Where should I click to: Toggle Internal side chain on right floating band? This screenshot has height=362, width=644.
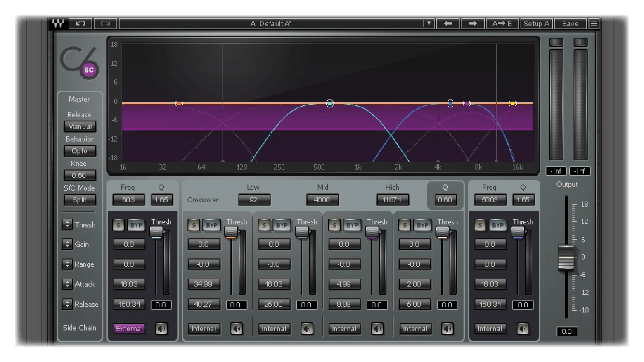pos(490,329)
